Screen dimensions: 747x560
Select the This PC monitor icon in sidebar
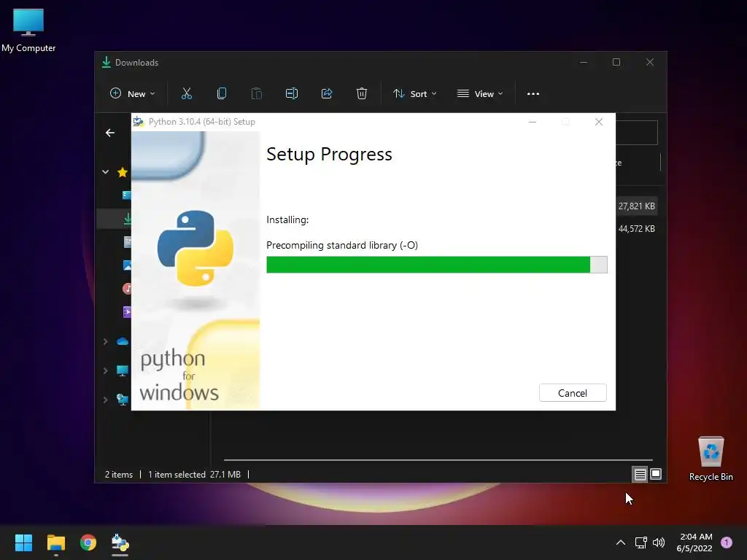123,370
